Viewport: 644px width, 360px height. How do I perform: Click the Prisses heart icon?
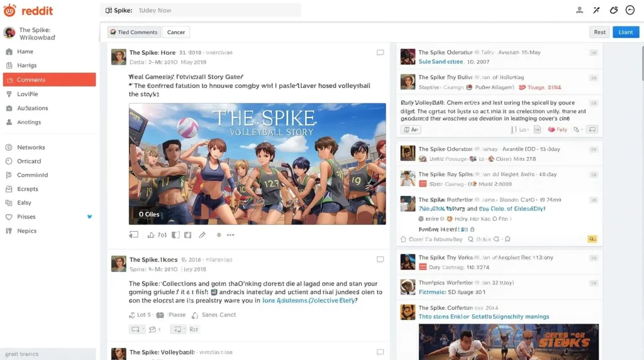point(9,217)
